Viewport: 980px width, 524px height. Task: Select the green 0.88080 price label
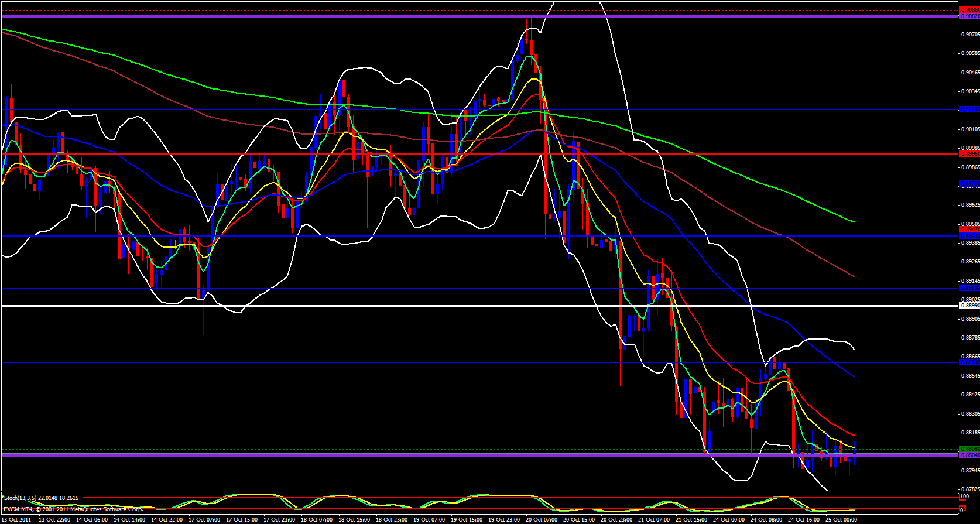coord(969,449)
